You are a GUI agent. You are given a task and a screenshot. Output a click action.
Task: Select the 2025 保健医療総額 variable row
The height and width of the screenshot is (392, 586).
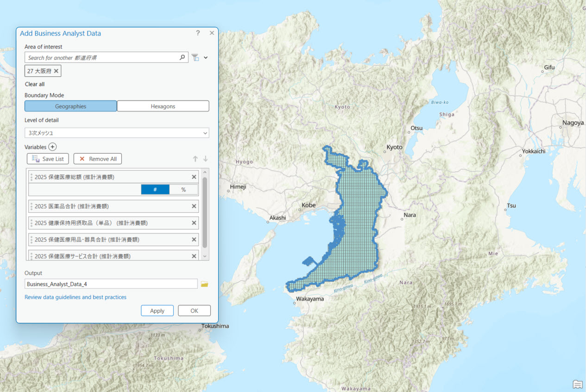click(113, 177)
